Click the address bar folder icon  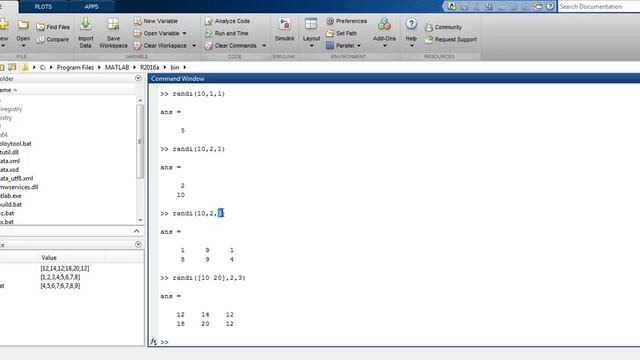(x=25, y=67)
